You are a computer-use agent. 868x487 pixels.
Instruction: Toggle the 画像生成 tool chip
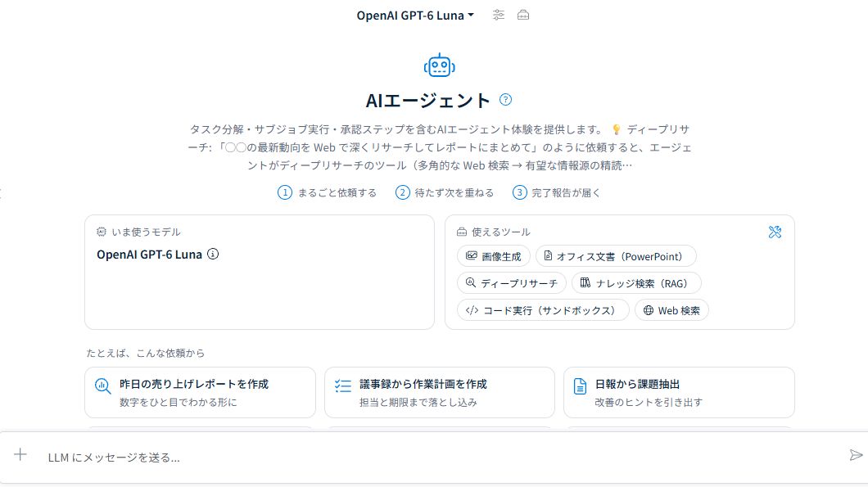pos(494,256)
